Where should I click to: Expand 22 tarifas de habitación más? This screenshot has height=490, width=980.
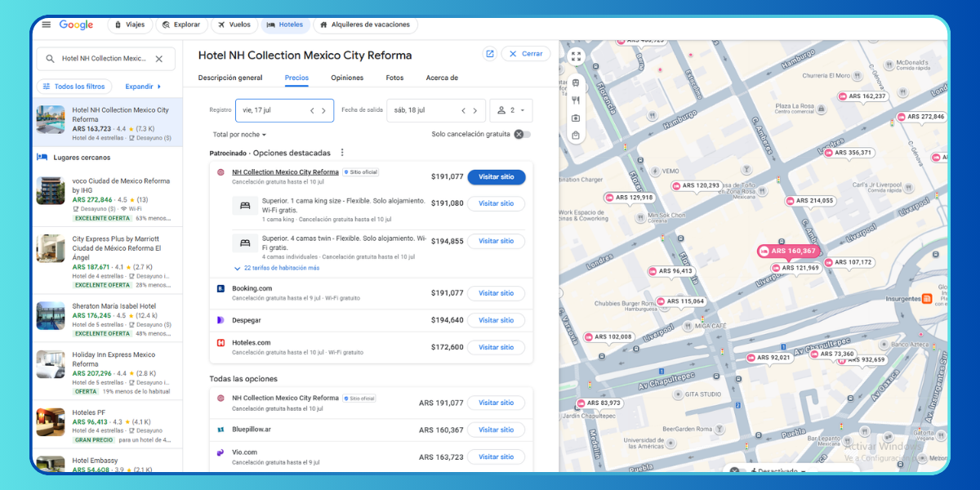click(276, 268)
